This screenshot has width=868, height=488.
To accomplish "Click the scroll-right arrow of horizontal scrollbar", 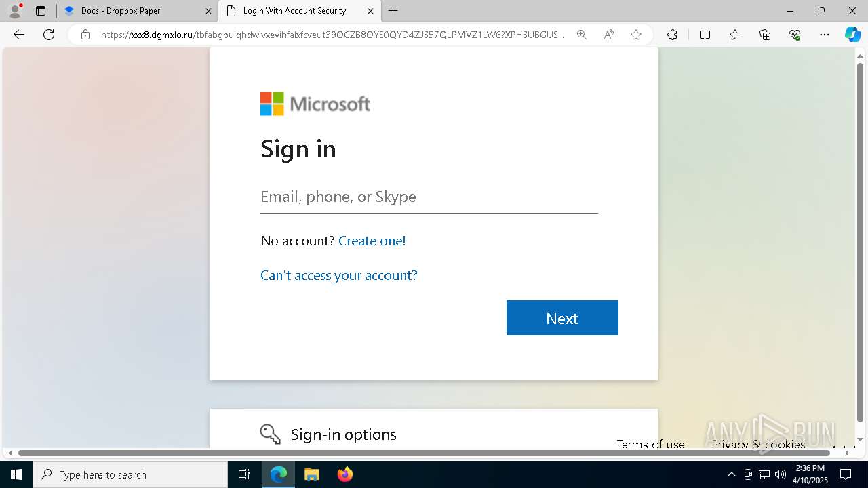I will [x=847, y=453].
